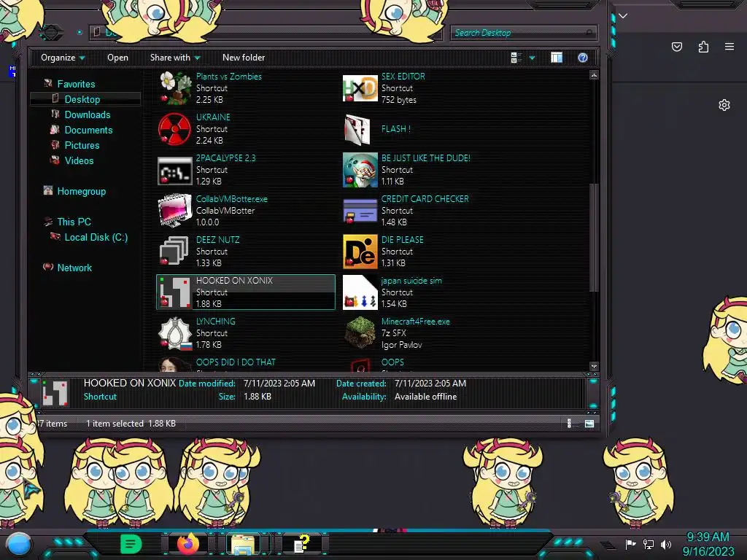
Task: Click the scroll up arrow of file list
Action: 594,75
